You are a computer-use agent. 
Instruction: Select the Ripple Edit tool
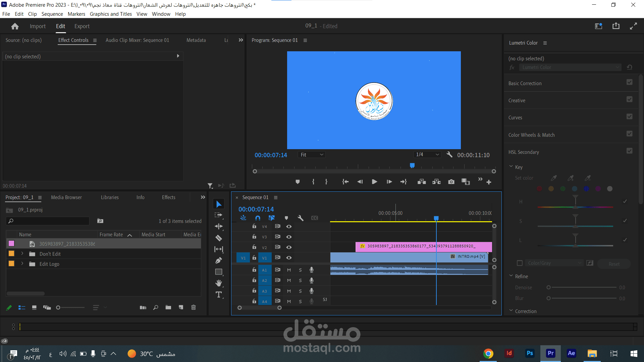pyautogui.click(x=219, y=227)
